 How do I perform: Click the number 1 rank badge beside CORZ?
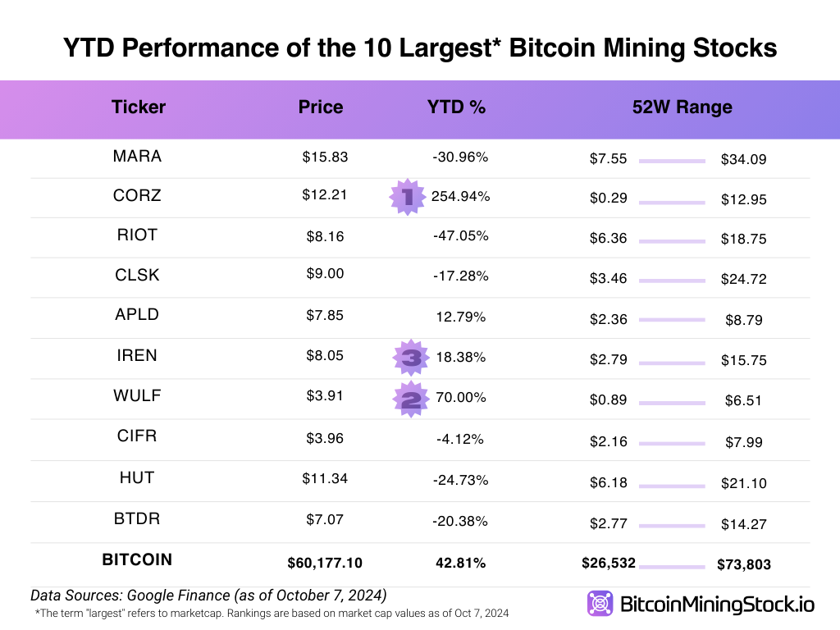tap(408, 196)
